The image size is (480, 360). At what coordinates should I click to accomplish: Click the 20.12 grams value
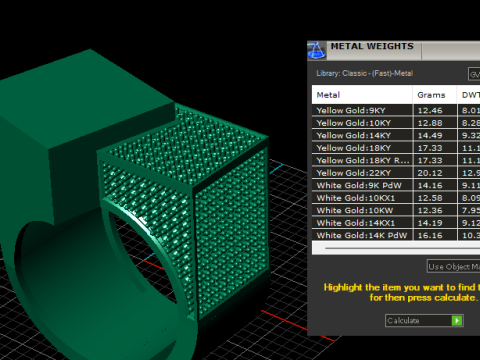[430, 173]
